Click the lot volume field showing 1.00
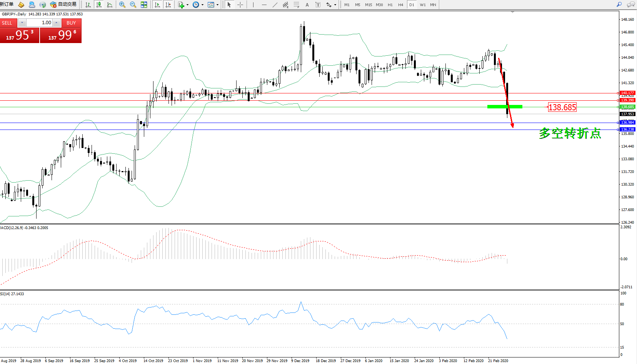637x364 pixels. pos(40,23)
